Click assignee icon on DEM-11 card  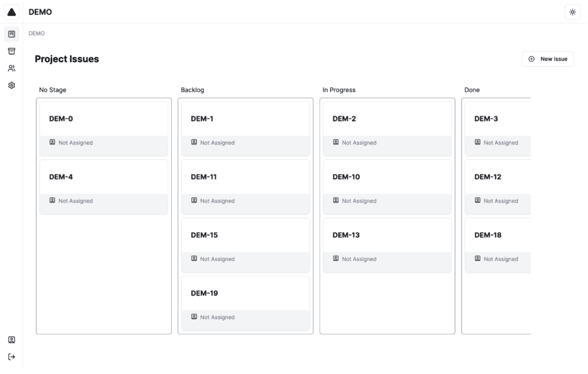(194, 200)
